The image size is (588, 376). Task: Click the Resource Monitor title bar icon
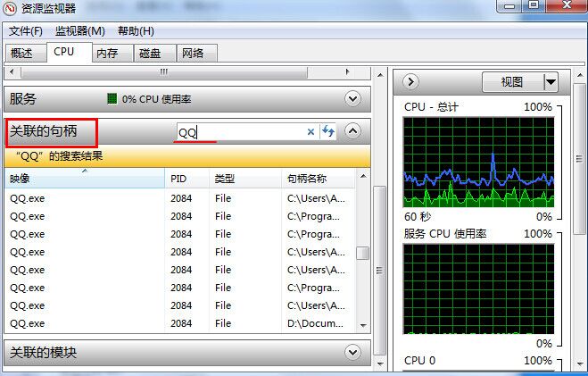click(10, 8)
